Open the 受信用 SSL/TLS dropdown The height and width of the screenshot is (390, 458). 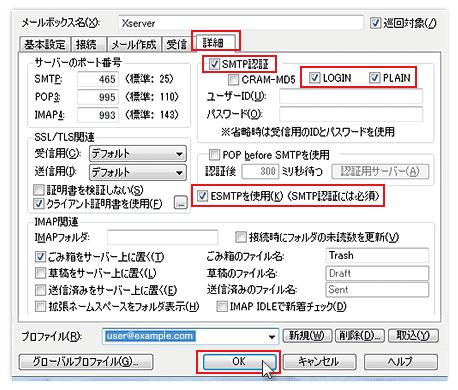tap(138, 153)
